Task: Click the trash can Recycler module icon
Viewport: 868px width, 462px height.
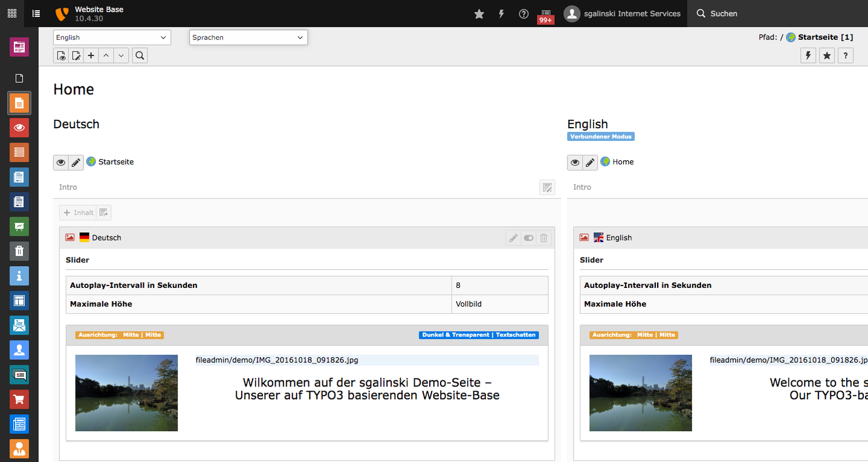Action: coord(19,251)
